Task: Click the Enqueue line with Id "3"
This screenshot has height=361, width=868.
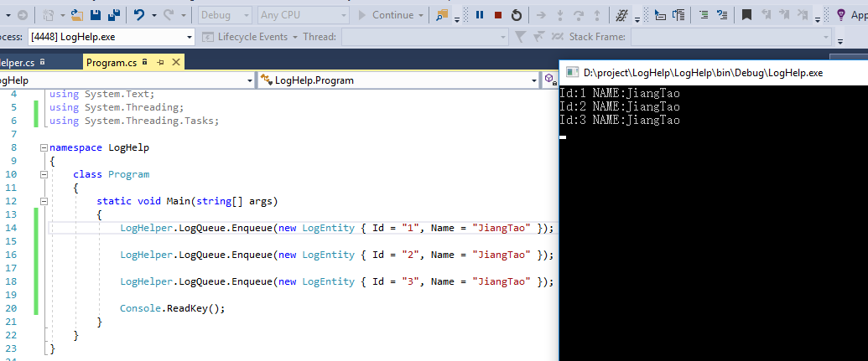Action: pyautogui.click(x=336, y=282)
